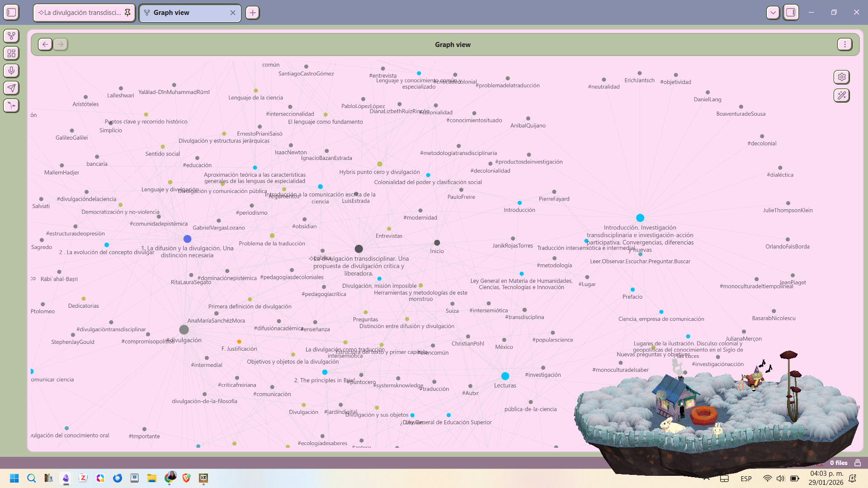The image size is (868, 488).
Task: Open the graph view icon in left ribbon
Action: [11, 36]
